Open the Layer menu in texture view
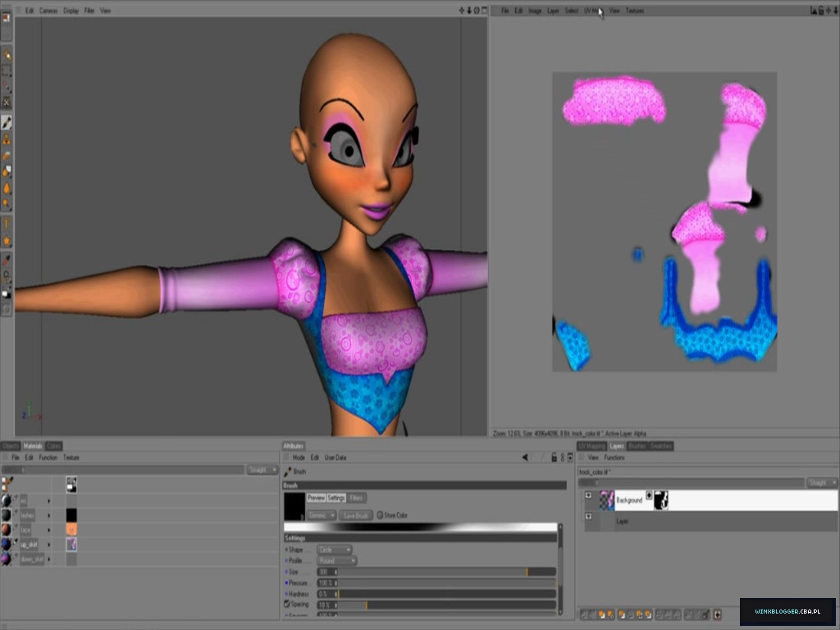The width and height of the screenshot is (840, 630). click(554, 11)
